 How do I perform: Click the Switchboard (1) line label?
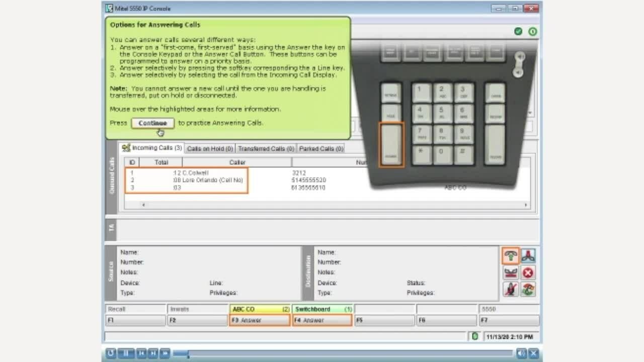[322, 309]
